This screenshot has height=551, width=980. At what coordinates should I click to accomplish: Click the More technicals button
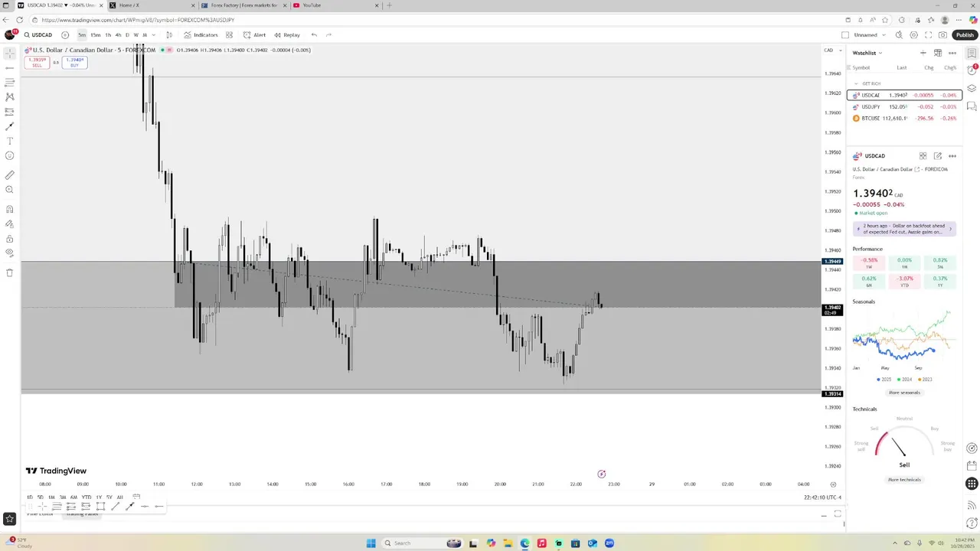pyautogui.click(x=904, y=480)
